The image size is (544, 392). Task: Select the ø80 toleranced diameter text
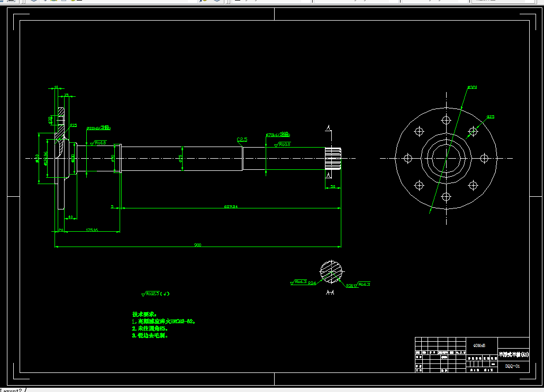98,128
